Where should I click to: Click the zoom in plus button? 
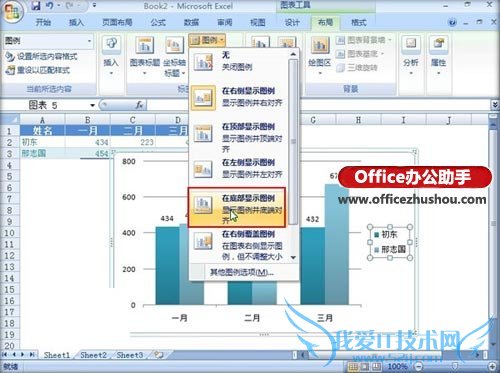click(492, 367)
